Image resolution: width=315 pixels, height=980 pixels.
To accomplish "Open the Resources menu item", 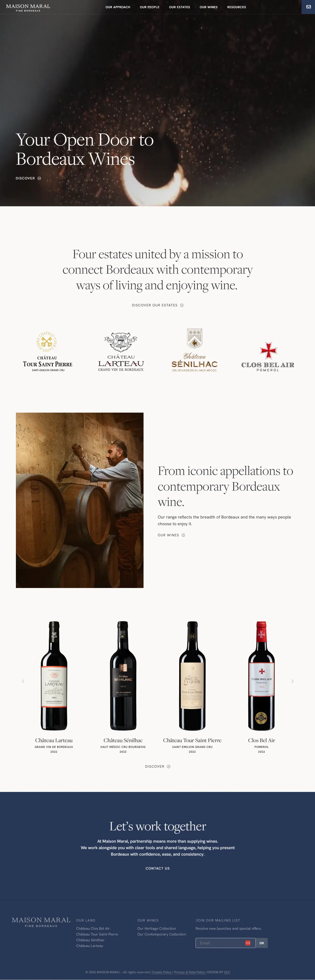I will click(x=236, y=7).
